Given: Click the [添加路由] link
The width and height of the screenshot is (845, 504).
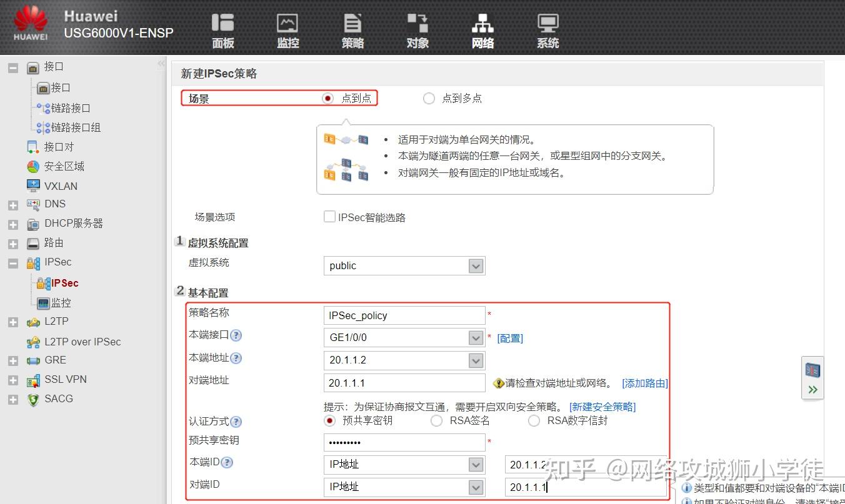Looking at the screenshot, I should tap(644, 383).
